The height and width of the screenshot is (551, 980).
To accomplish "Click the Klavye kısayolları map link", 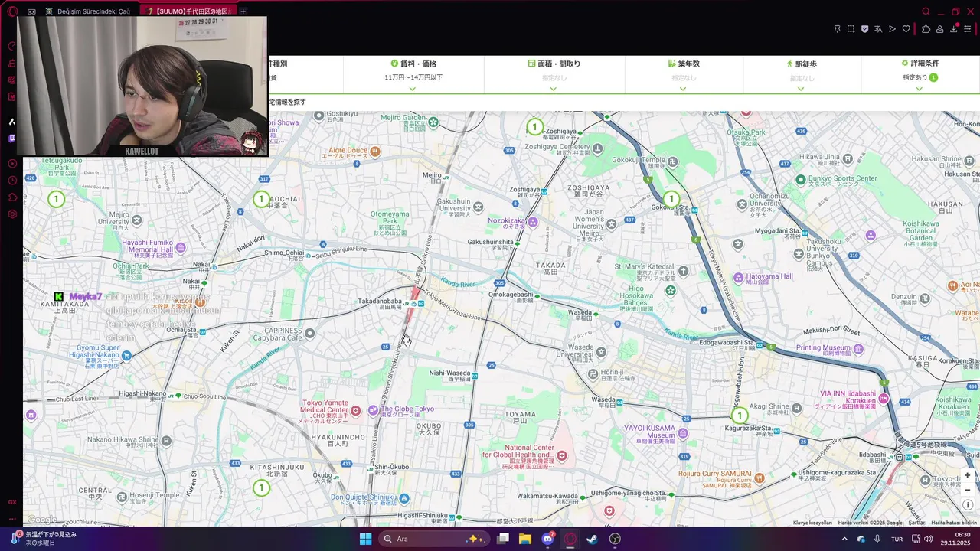I will click(812, 523).
